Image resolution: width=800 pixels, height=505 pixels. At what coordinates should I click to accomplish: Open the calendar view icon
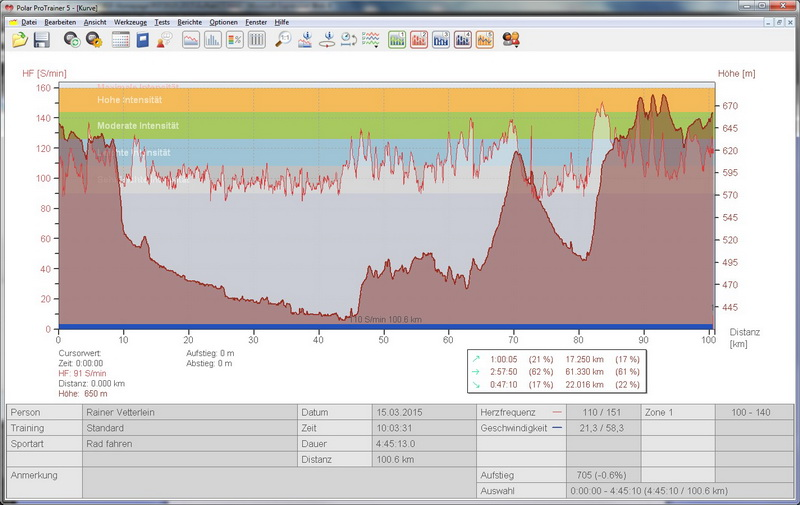(120, 40)
